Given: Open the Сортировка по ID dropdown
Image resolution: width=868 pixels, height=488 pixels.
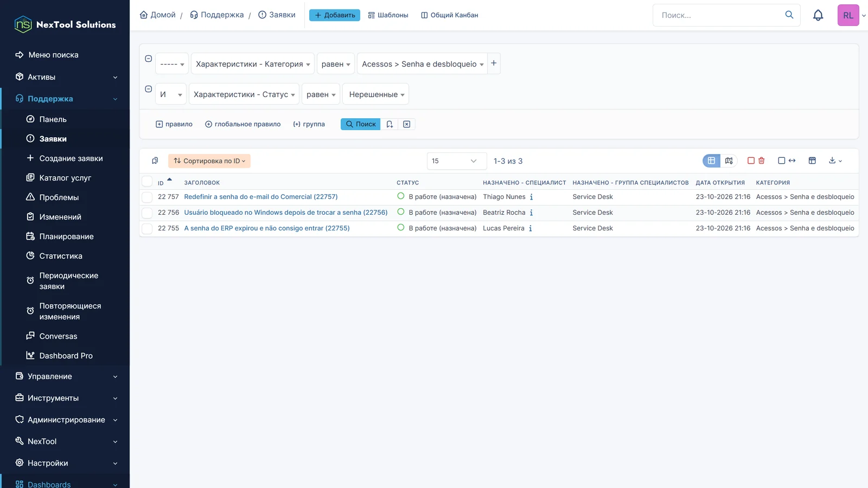Looking at the screenshot, I should click(209, 161).
